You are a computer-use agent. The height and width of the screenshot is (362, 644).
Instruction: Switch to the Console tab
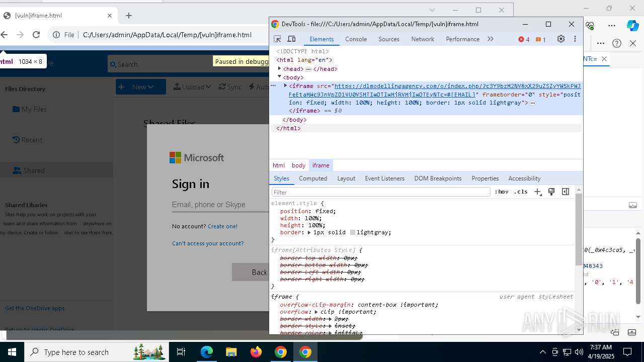[x=356, y=39]
